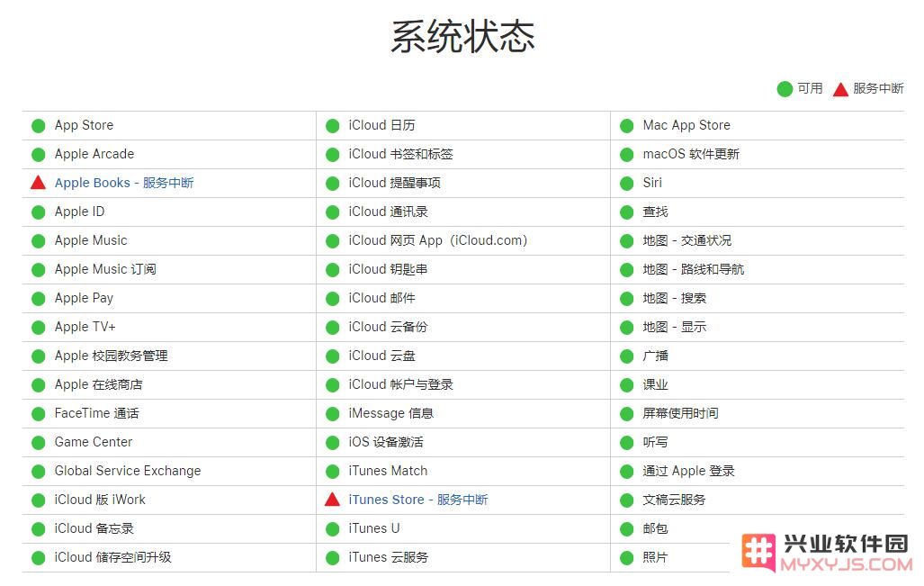924x586 pixels.
Task: Click the green dot next to FaceTime 通话
Action: point(39,414)
